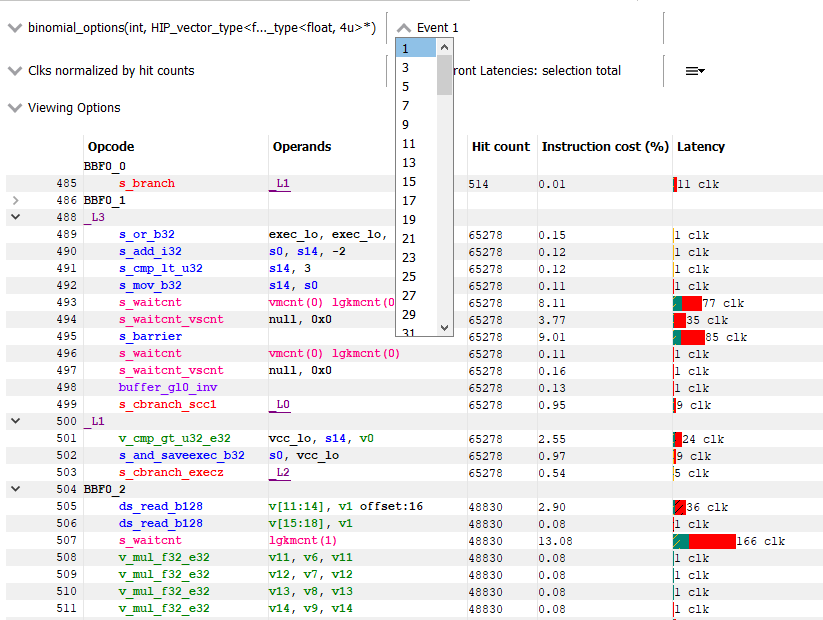Expand the binomial_options kernel dropdown

15,28
